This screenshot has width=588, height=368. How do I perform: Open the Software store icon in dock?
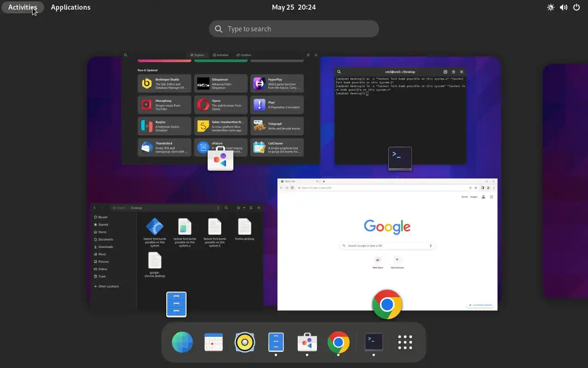tap(307, 342)
